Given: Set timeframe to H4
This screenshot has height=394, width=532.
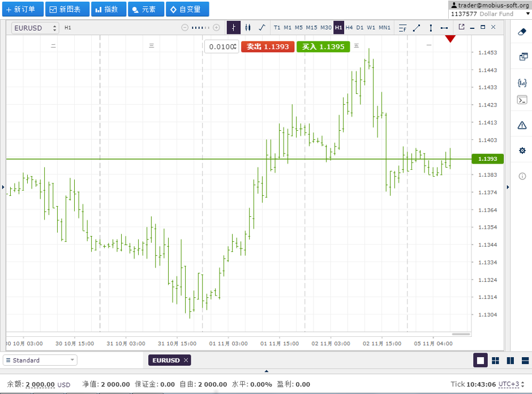Looking at the screenshot, I should coord(349,28).
